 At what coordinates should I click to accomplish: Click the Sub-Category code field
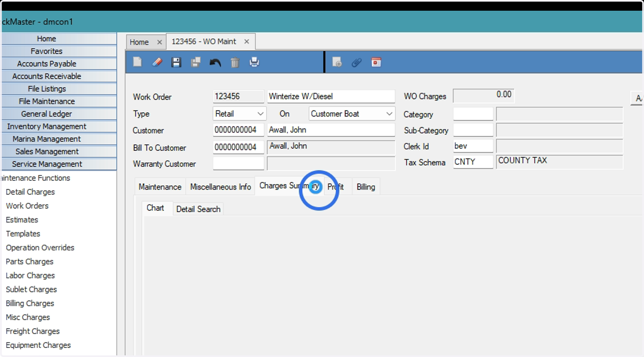473,130
